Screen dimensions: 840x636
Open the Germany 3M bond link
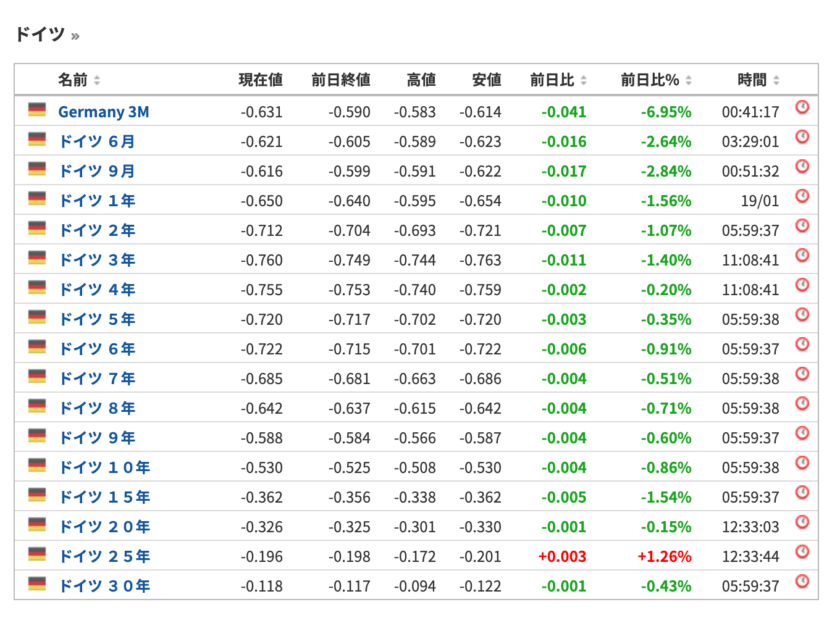pos(104,112)
